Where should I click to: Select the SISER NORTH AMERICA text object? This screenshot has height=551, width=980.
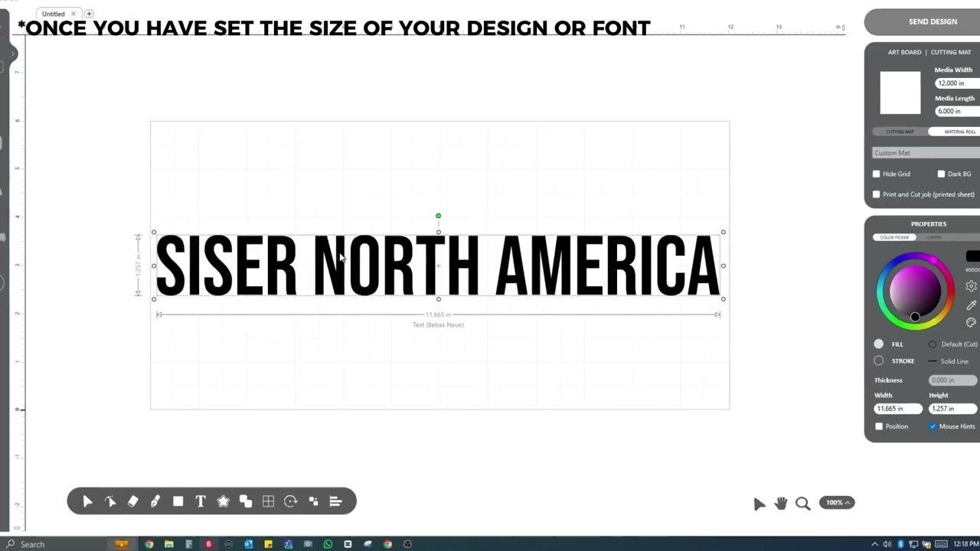[438, 266]
